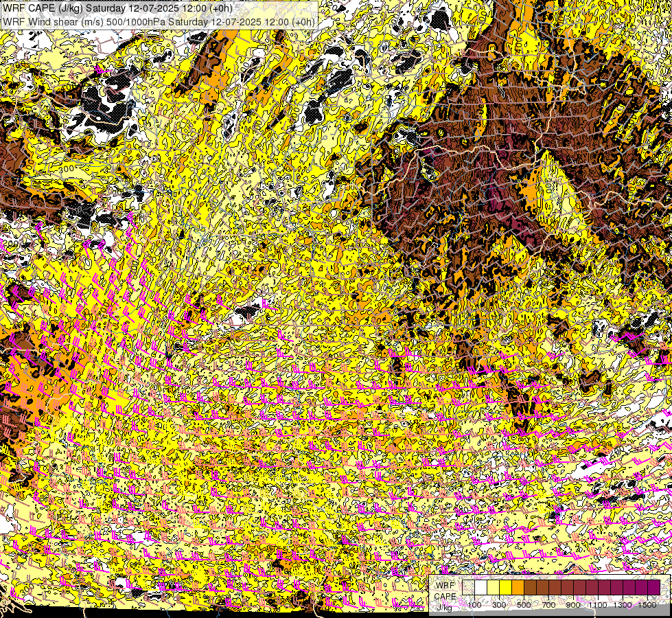Click the legend tick label 700

pyautogui.click(x=548, y=605)
